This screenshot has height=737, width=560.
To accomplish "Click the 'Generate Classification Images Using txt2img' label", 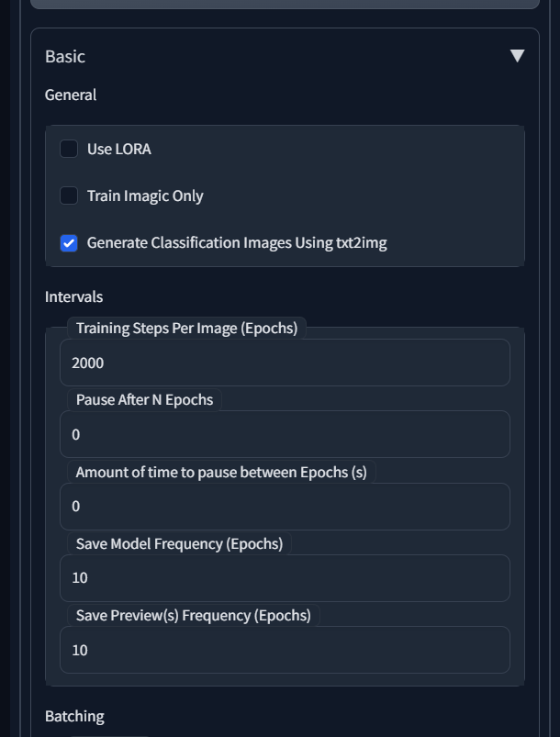I will pos(237,243).
